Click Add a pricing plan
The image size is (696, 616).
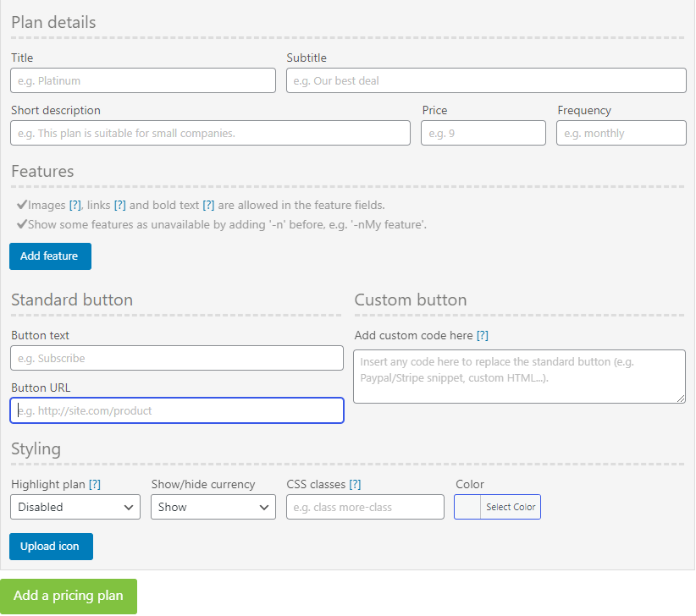[68, 597]
